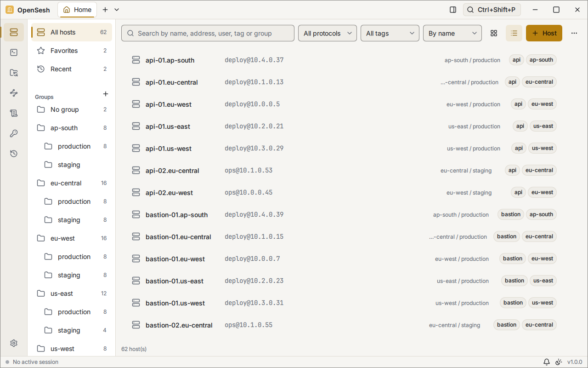This screenshot has width=588, height=368.
Task: Switch to list view layout
Action: click(514, 33)
